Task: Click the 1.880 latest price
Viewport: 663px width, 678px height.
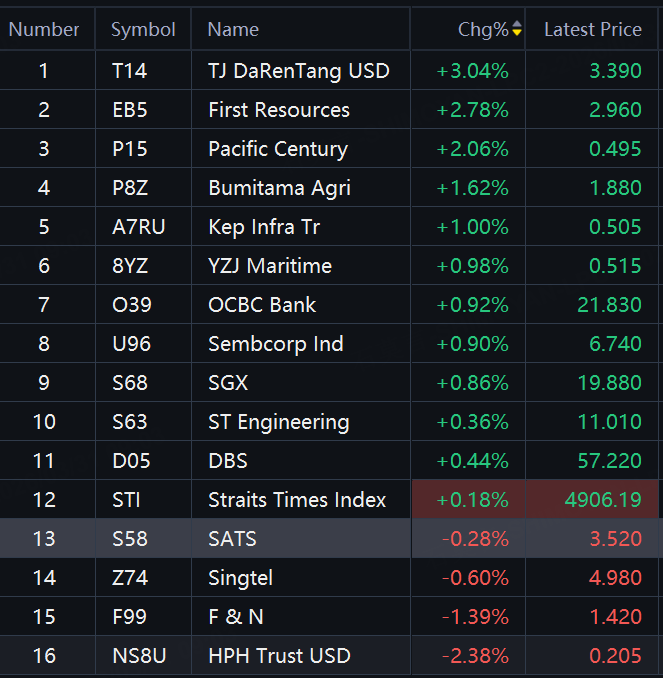Action: (615, 188)
